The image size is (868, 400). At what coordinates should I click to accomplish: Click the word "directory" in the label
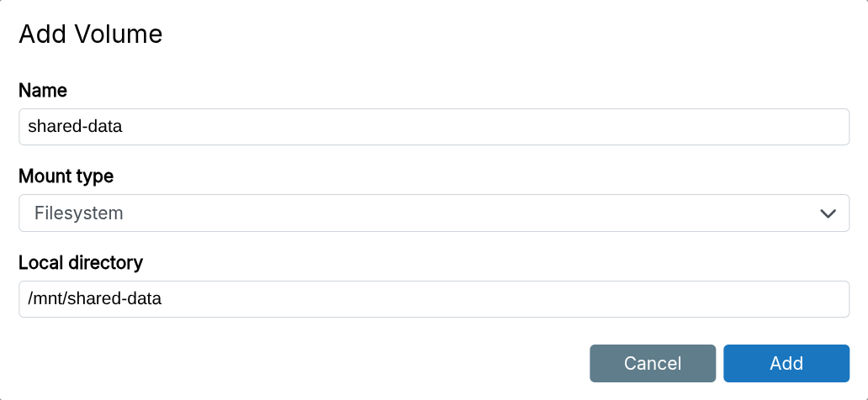pos(107,262)
